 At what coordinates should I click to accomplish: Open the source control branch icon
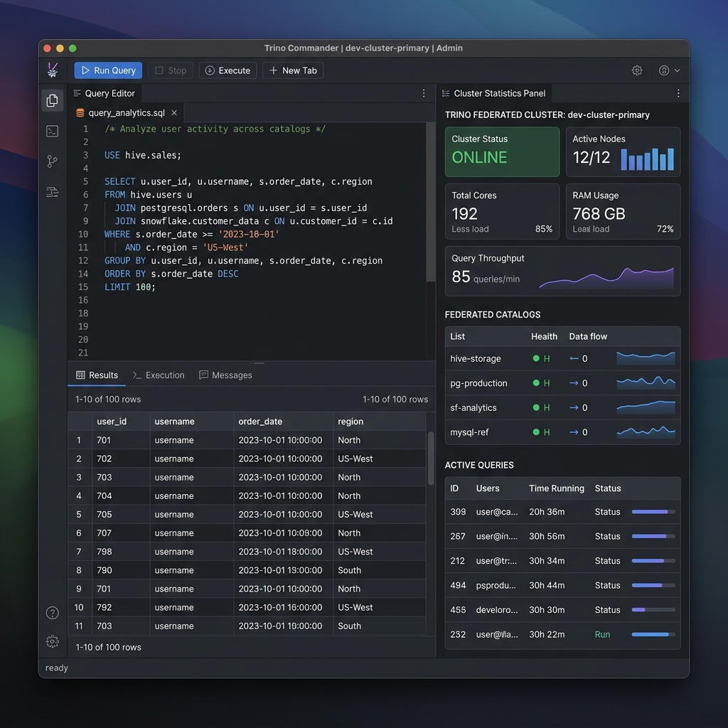(x=53, y=161)
